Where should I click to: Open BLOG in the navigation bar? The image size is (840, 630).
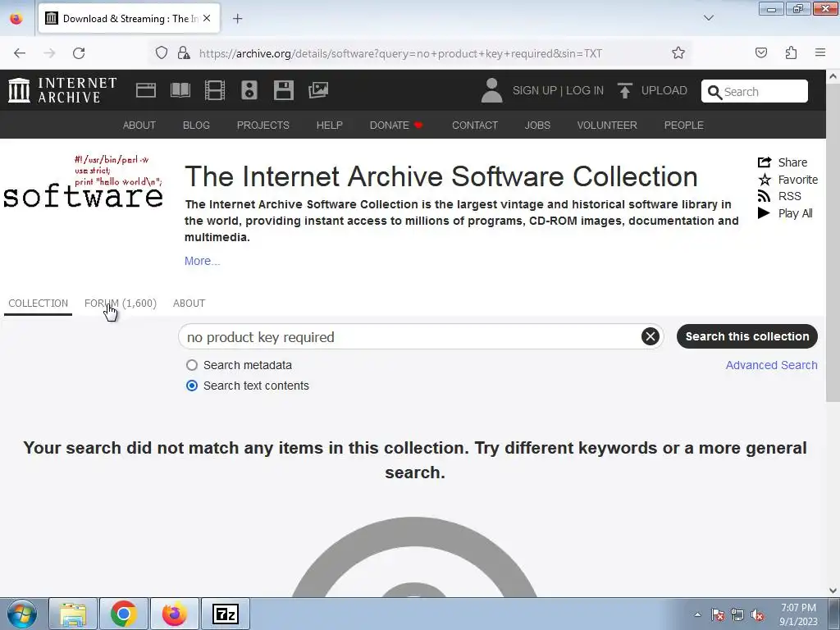pyautogui.click(x=196, y=126)
